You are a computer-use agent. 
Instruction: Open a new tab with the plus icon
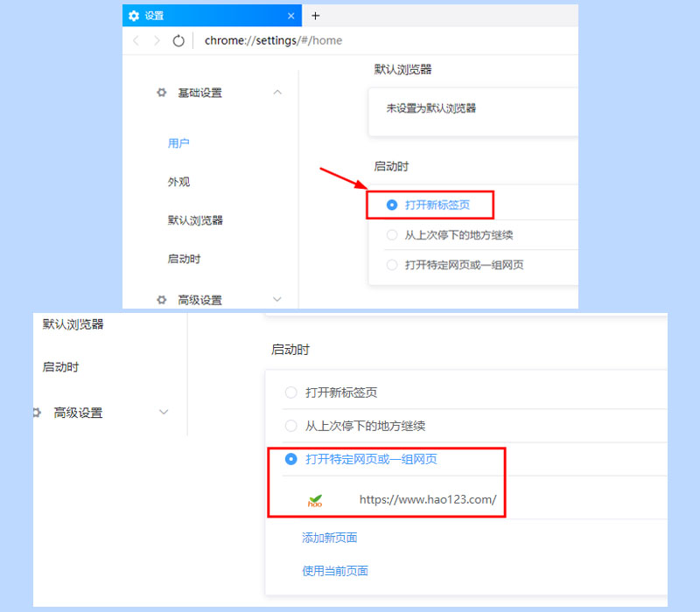click(x=314, y=15)
